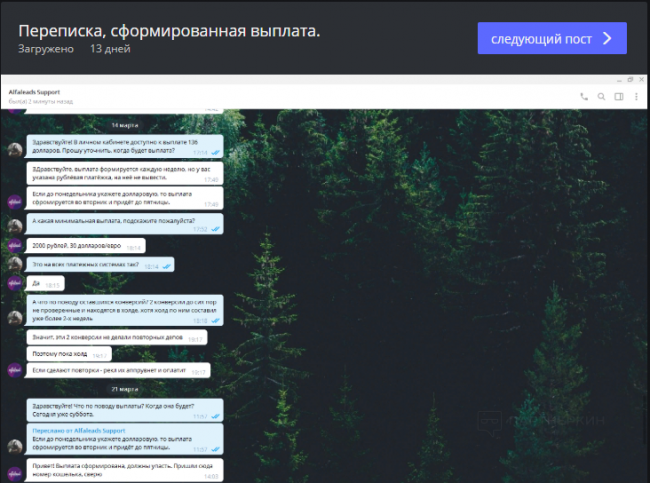Click the Alfaleads avatar beside the 'Да' message
This screenshot has height=483, width=650.
[x=15, y=284]
